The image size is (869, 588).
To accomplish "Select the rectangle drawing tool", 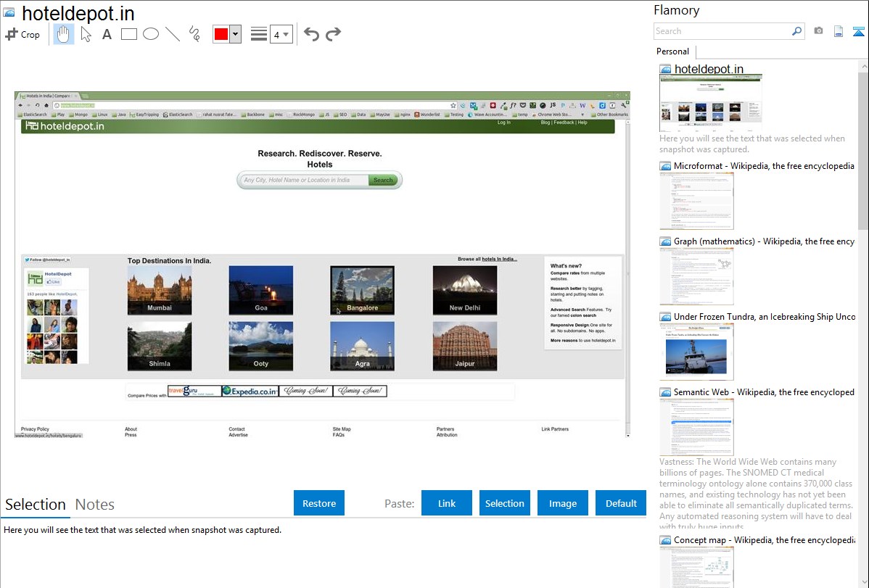I will click(128, 34).
